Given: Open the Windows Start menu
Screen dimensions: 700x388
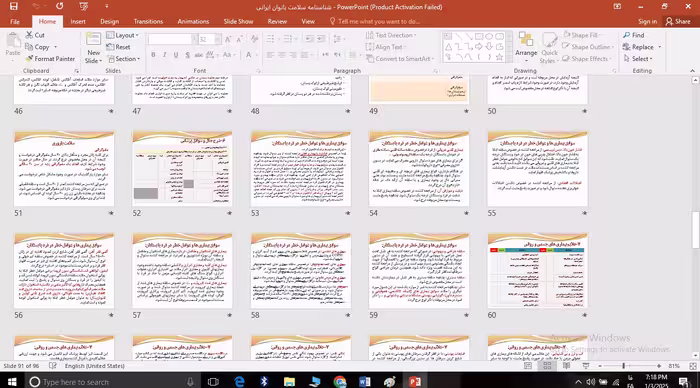Looking at the screenshot, I should click(x=12, y=381).
